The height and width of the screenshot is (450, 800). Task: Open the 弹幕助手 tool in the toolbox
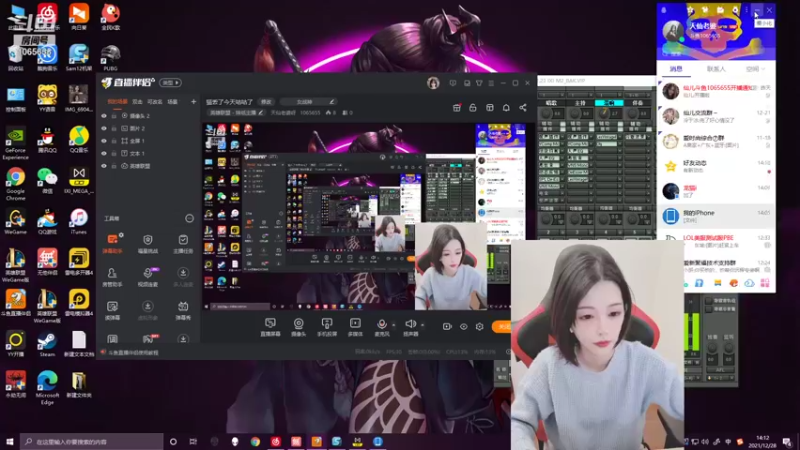(x=112, y=243)
